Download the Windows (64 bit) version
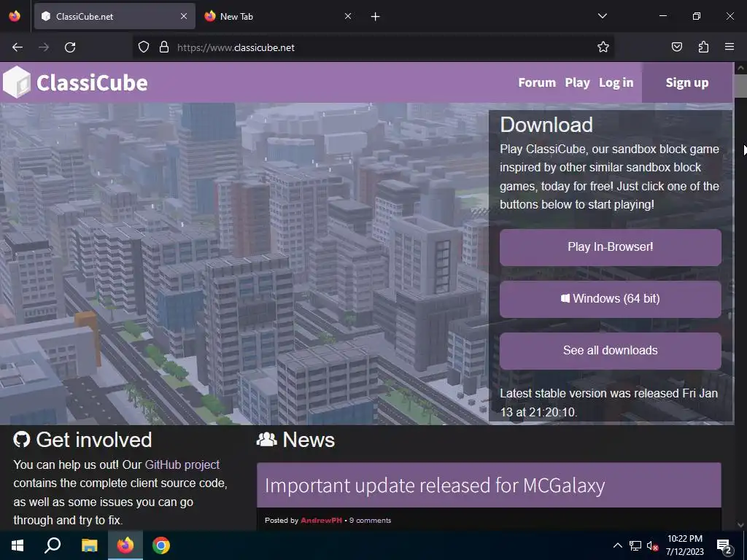The width and height of the screenshot is (747, 560). [611, 299]
